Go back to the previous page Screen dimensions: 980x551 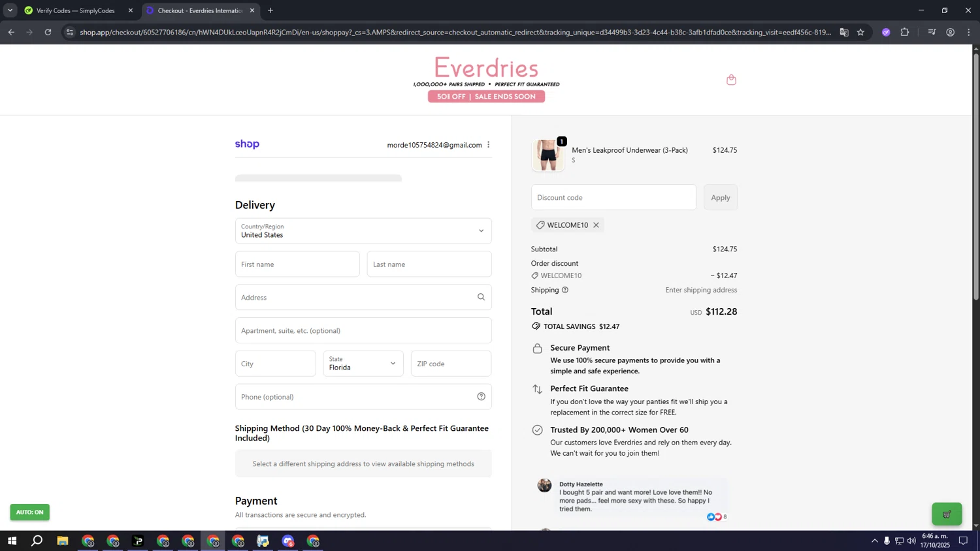tap(11, 32)
